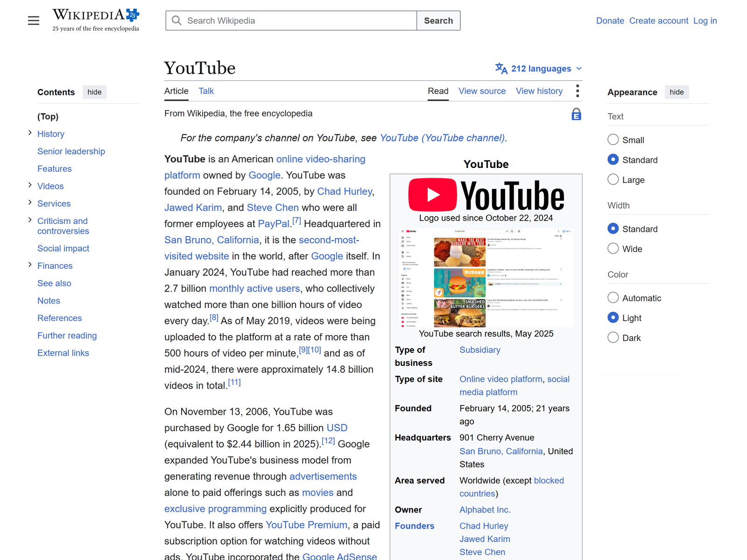Select the Read tab
Image resolution: width=747 pixels, height=560 pixels.
[438, 91]
